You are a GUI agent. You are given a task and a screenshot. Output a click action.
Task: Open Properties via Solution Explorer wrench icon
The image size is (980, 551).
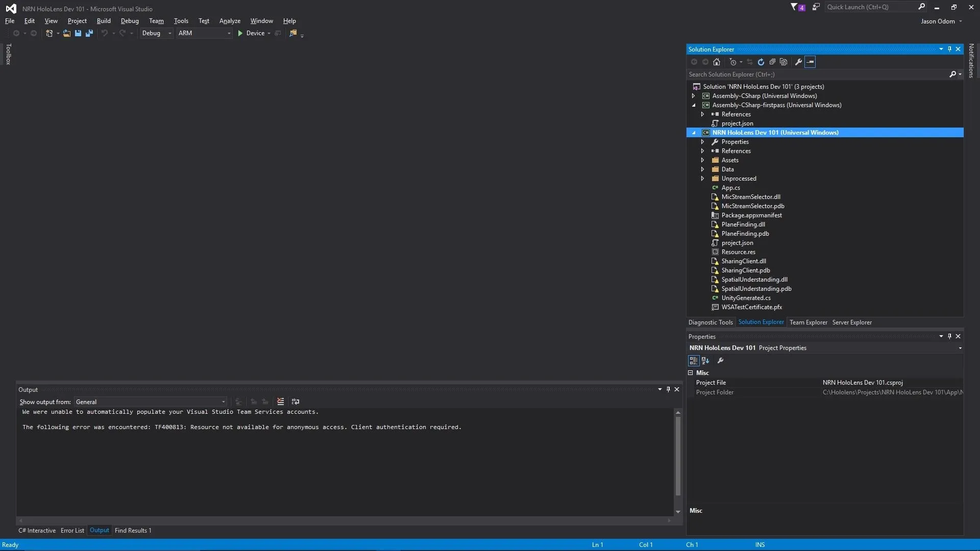(799, 62)
